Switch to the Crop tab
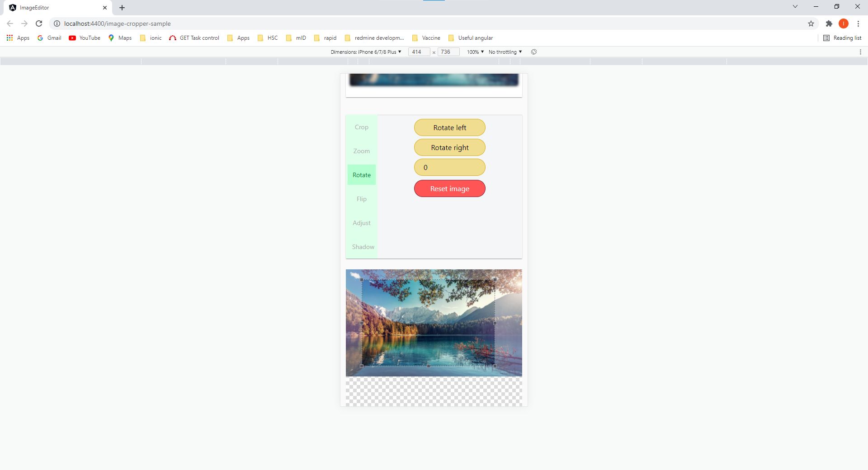The image size is (868, 470). 362,127
